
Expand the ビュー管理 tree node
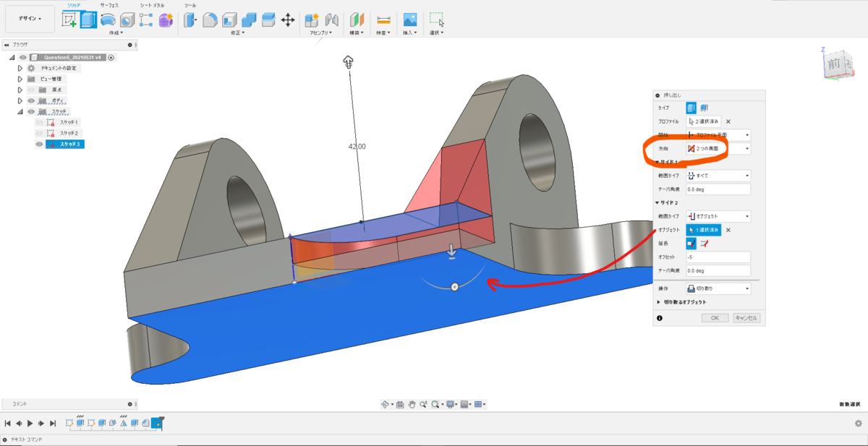click(x=20, y=79)
